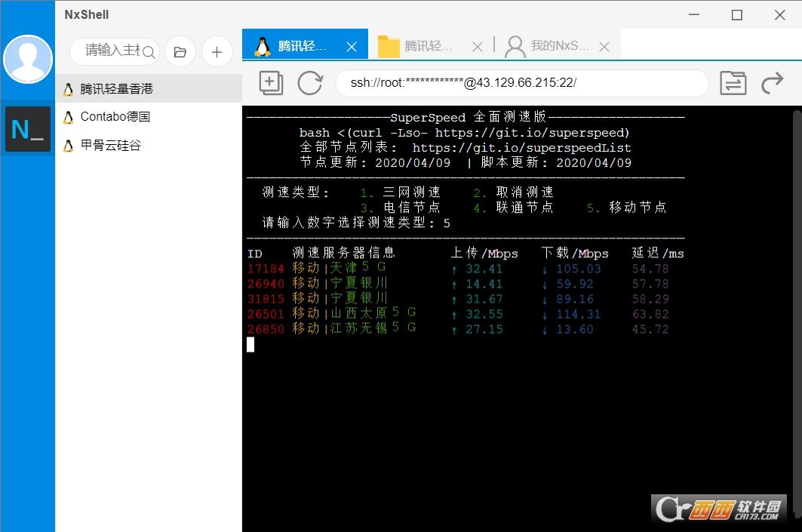Click the ssh address bar

[521, 83]
